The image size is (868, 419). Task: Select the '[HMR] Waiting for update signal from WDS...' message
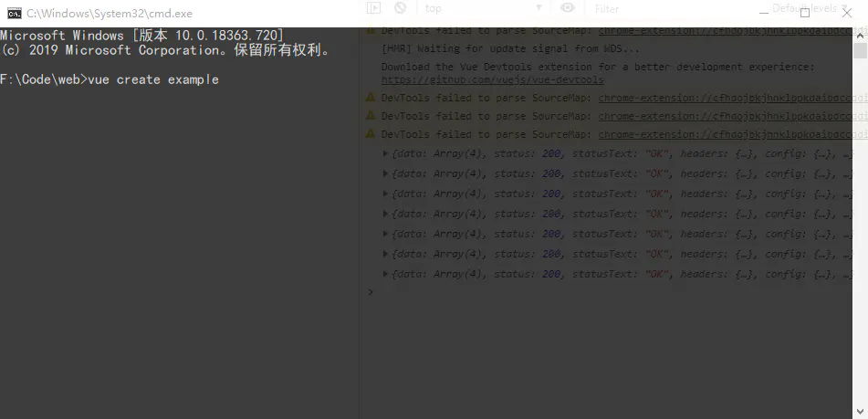510,48
